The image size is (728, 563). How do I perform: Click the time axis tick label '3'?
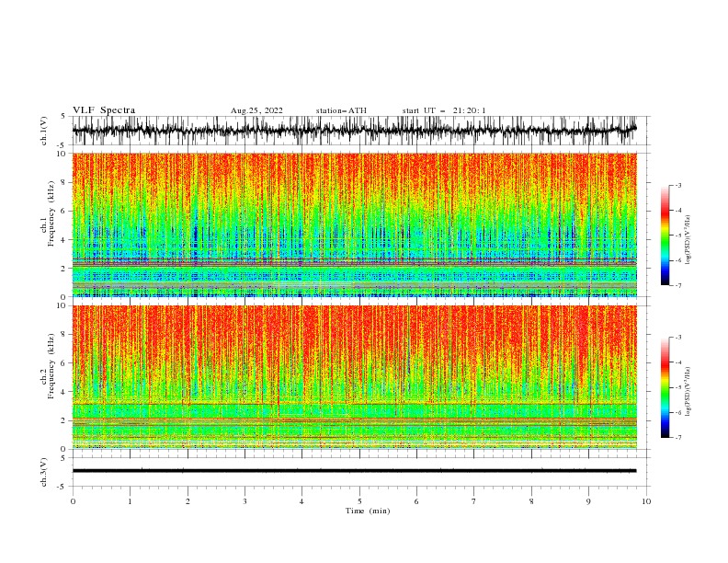[245, 501]
